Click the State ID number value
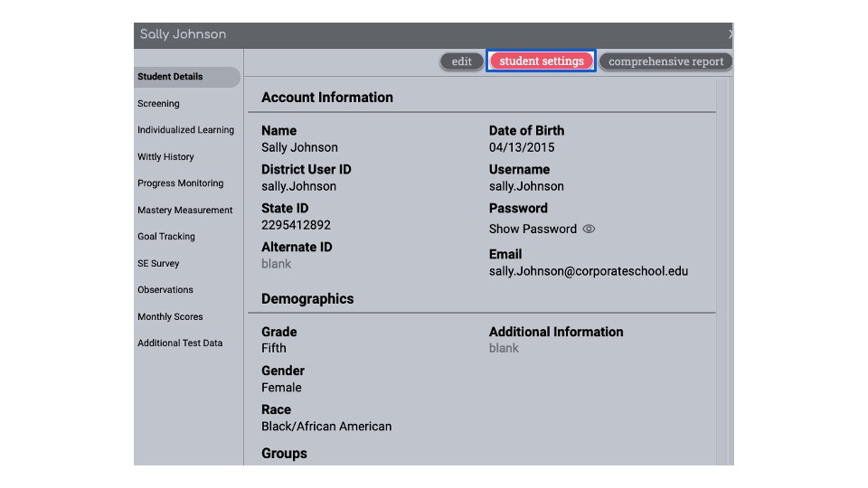 pos(296,225)
